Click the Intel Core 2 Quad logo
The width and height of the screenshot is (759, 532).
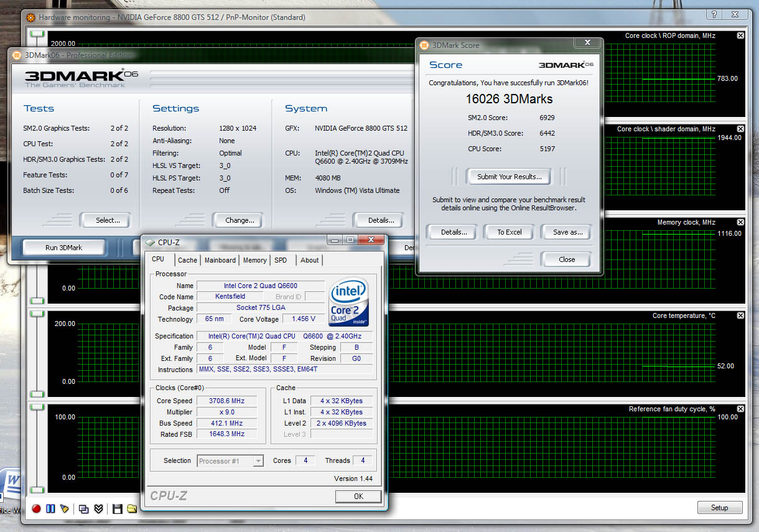click(349, 302)
